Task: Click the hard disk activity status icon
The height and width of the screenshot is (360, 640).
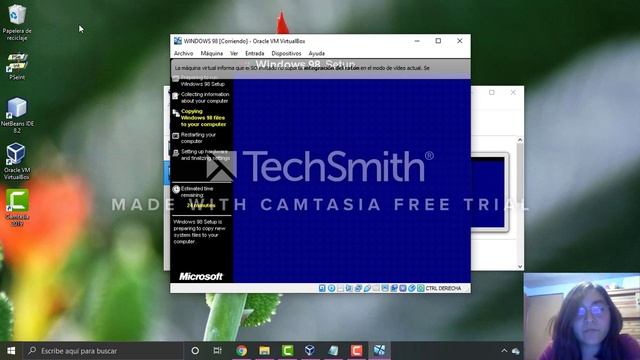Action: (322, 288)
